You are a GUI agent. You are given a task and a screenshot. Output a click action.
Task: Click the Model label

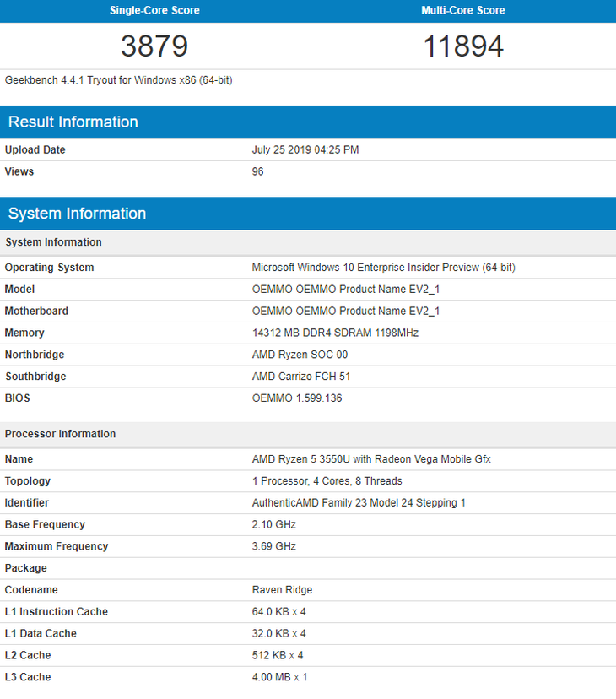(19, 290)
